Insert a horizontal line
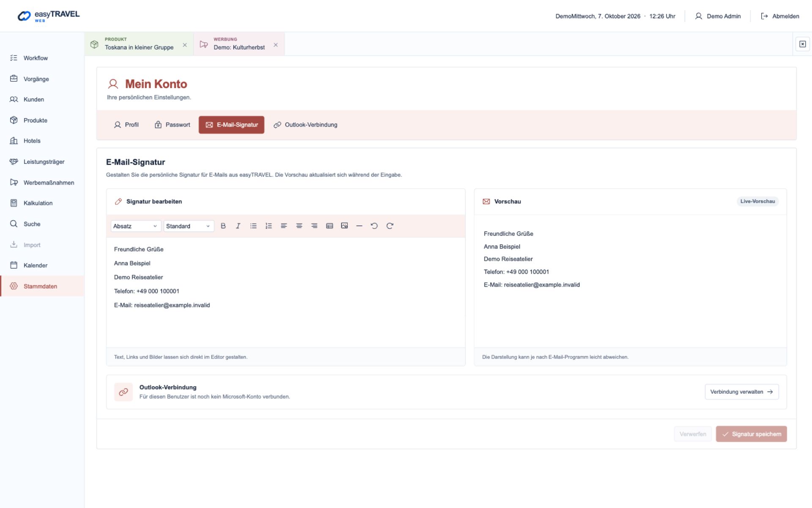The image size is (812, 508). 359,226
